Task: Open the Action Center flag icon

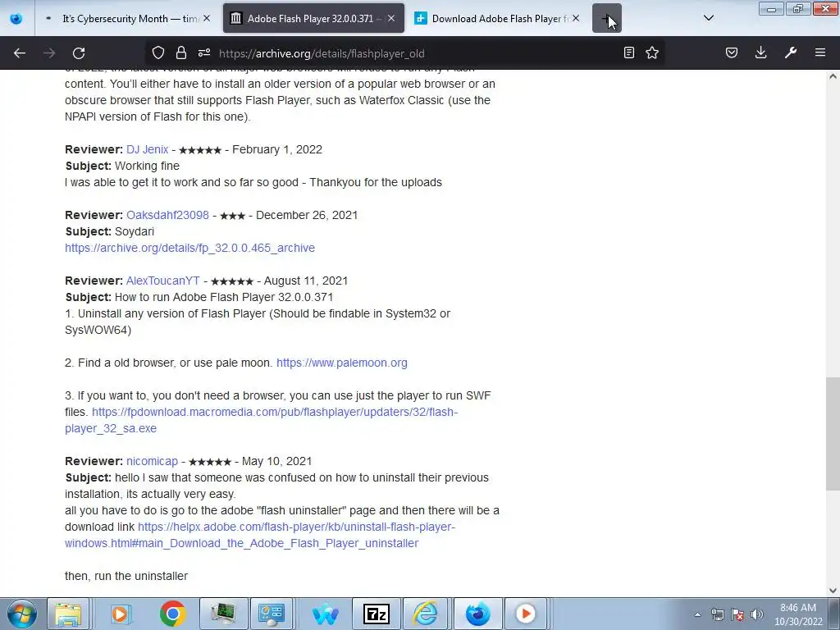Action: pyautogui.click(x=737, y=614)
